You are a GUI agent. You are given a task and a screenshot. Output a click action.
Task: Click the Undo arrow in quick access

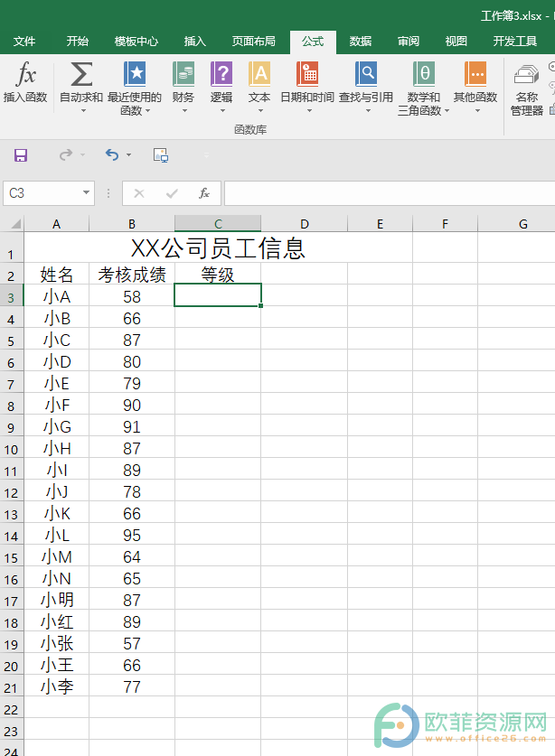point(112,154)
